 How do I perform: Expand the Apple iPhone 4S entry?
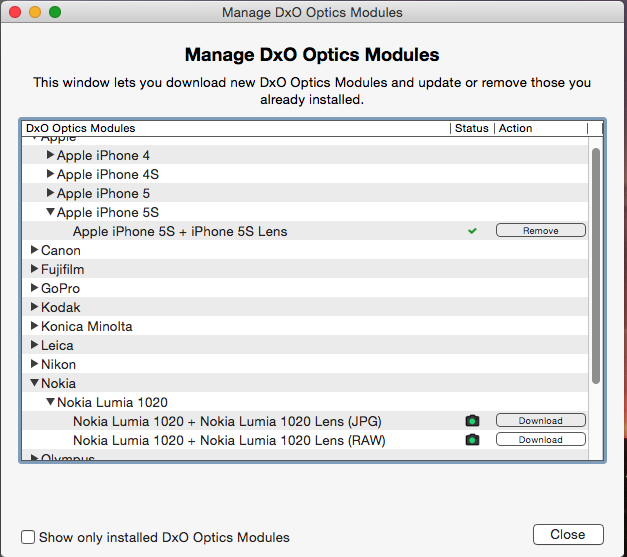pos(50,174)
